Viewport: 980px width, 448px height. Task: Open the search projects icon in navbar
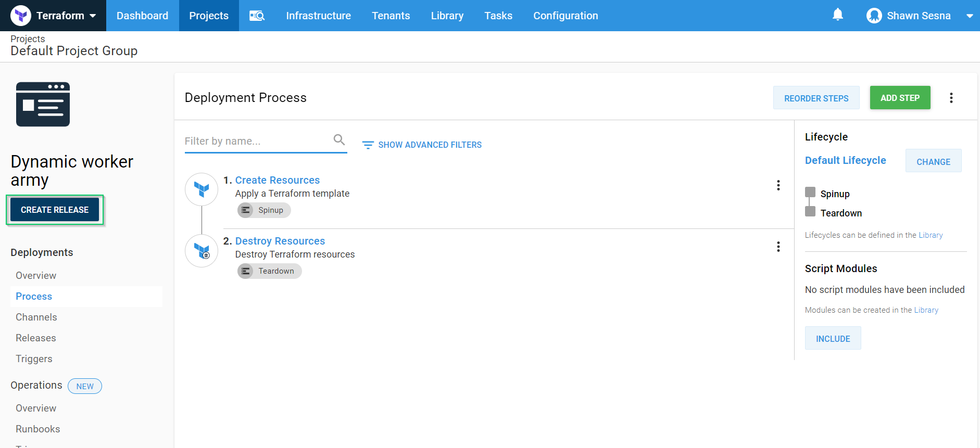pos(257,16)
